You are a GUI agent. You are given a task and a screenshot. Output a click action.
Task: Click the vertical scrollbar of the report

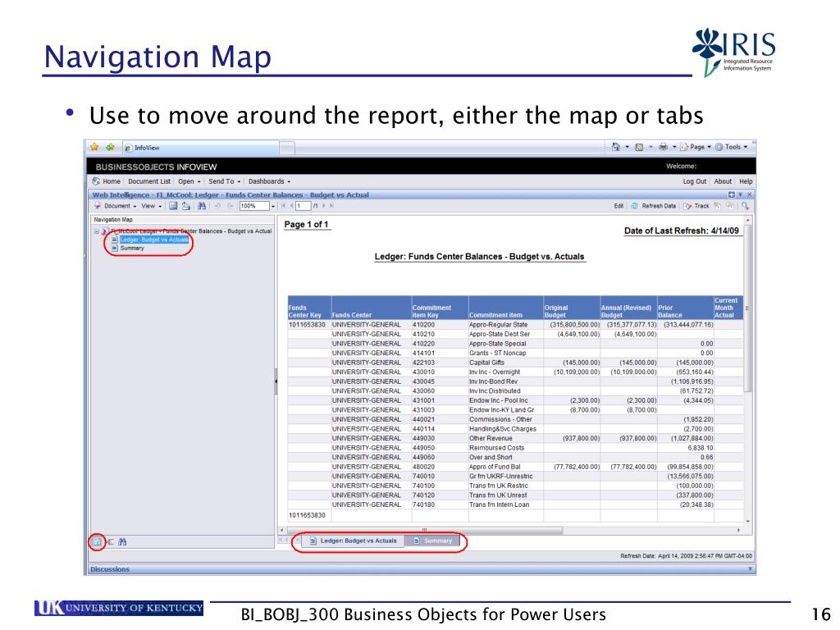pos(748,309)
